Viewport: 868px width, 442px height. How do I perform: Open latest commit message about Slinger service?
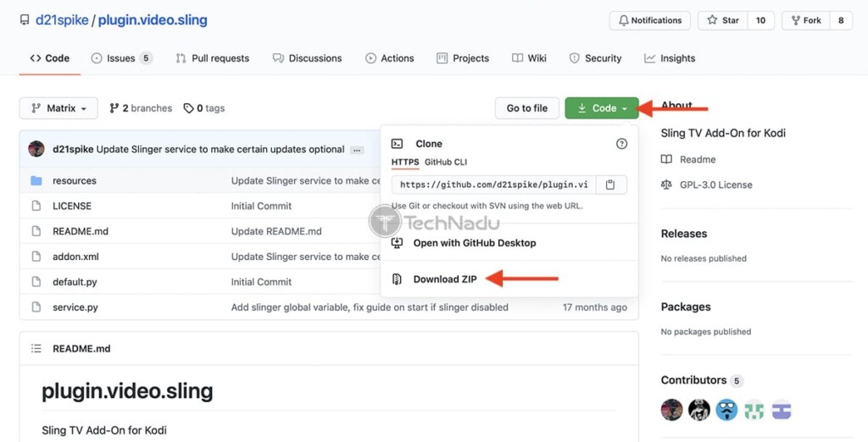pos(220,149)
